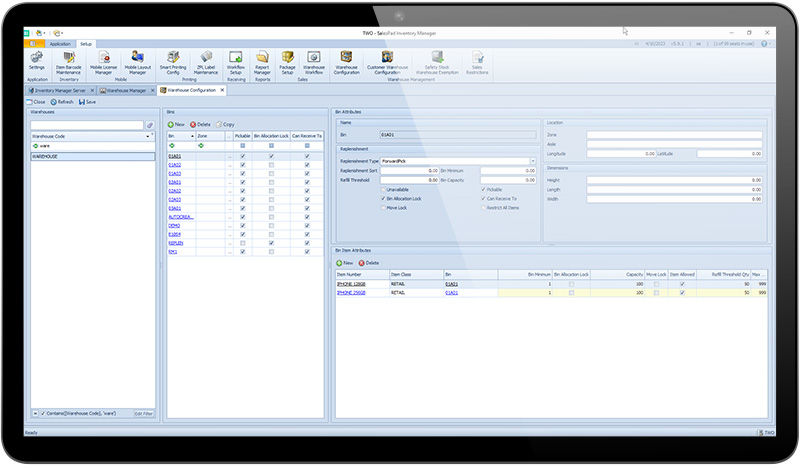800x469 pixels.
Task: Click the Refresh button
Action: point(62,102)
